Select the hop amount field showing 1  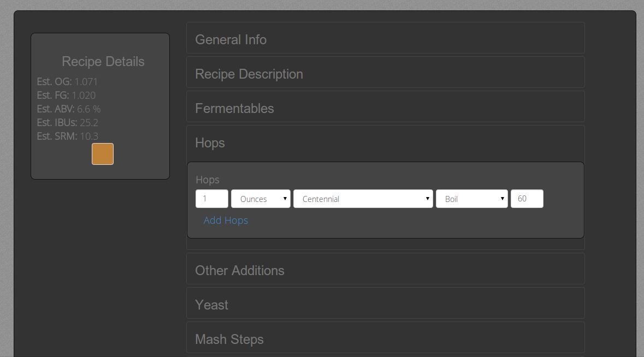211,198
